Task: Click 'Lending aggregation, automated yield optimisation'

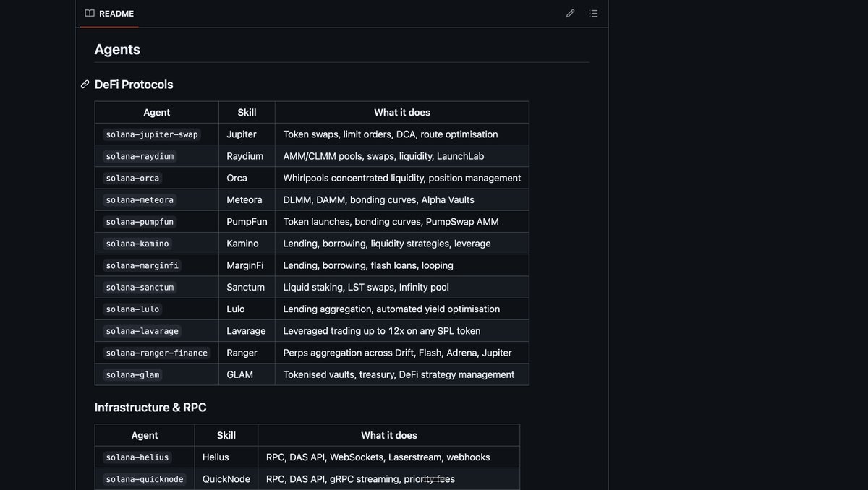Action: (x=391, y=309)
